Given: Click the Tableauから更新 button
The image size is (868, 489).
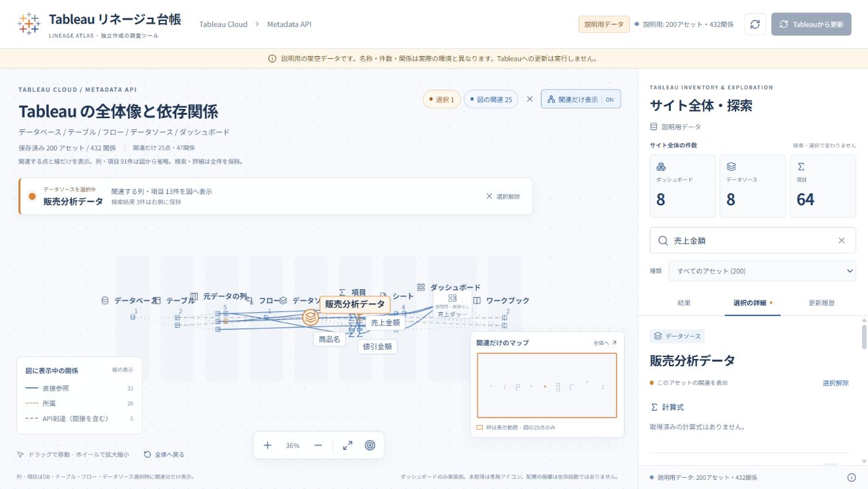Looking at the screenshot, I should pyautogui.click(x=811, y=24).
